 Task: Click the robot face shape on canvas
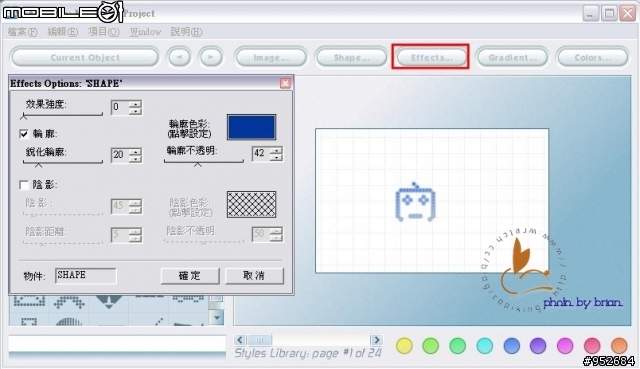pyautogui.click(x=415, y=202)
